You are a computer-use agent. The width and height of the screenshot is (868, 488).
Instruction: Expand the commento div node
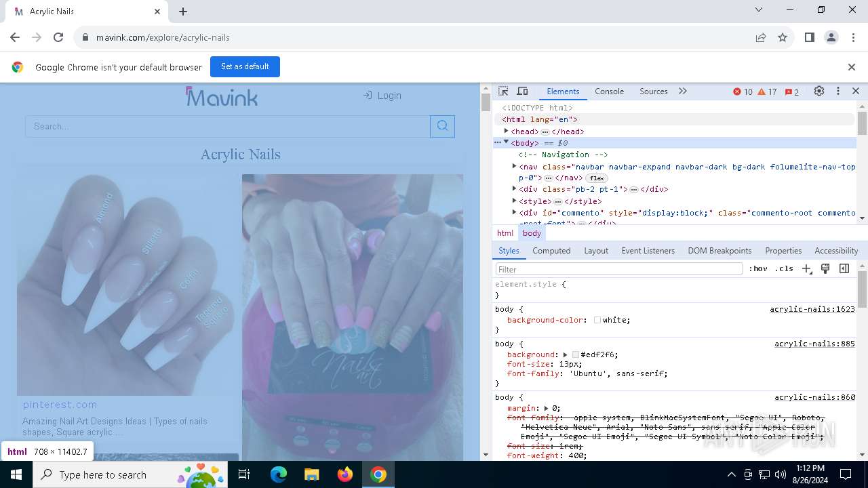[514, 213]
